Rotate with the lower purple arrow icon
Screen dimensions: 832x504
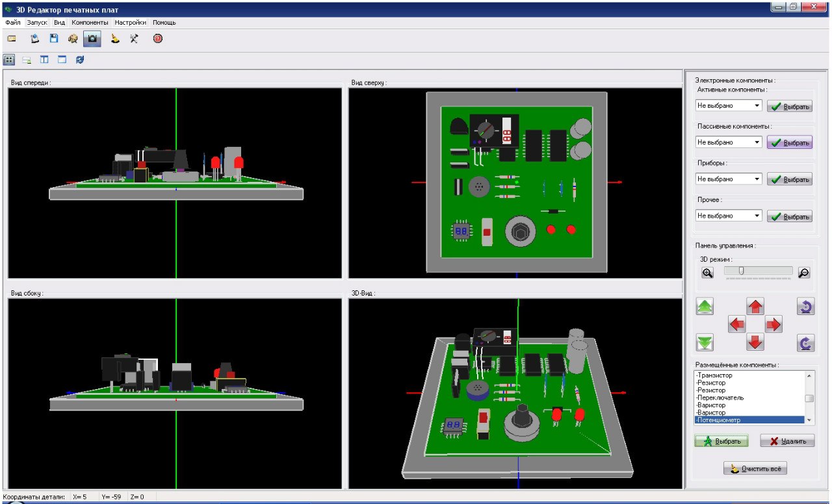tap(806, 342)
